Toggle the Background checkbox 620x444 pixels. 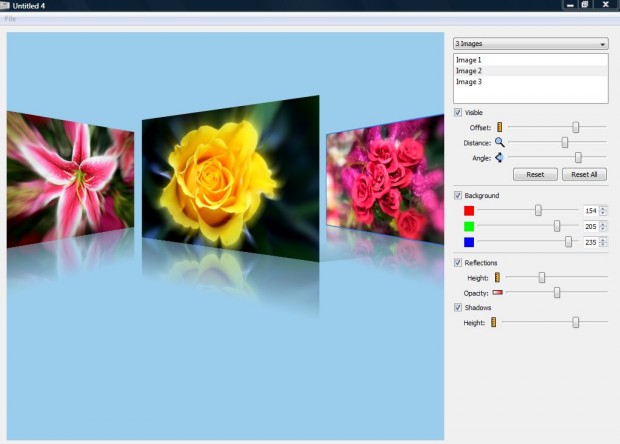pos(458,195)
